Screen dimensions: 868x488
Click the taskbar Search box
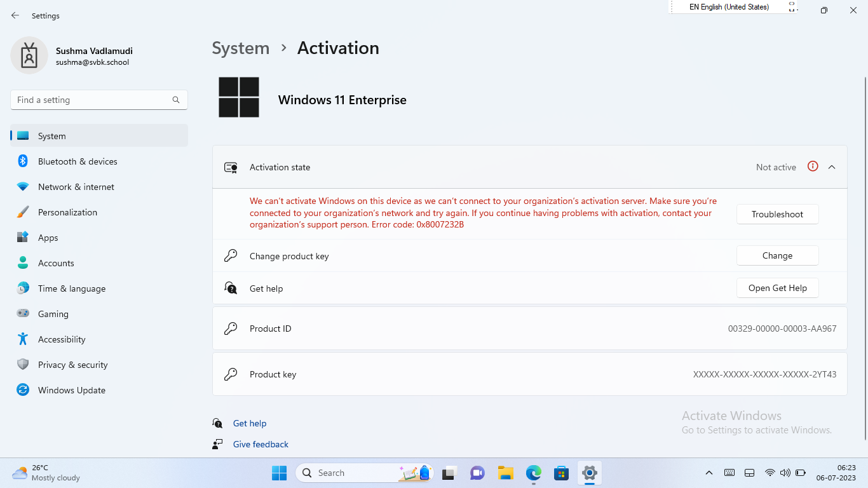[x=364, y=473]
